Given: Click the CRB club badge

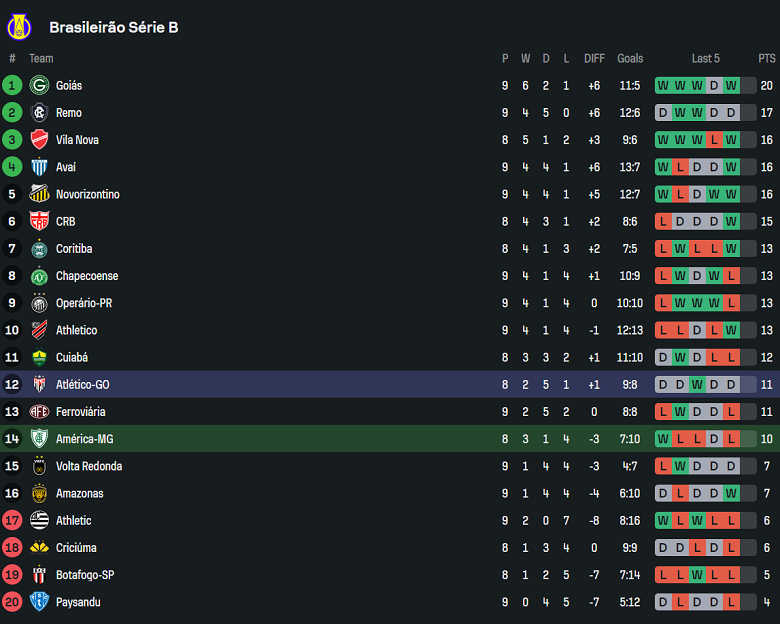Looking at the screenshot, I should click(39, 221).
